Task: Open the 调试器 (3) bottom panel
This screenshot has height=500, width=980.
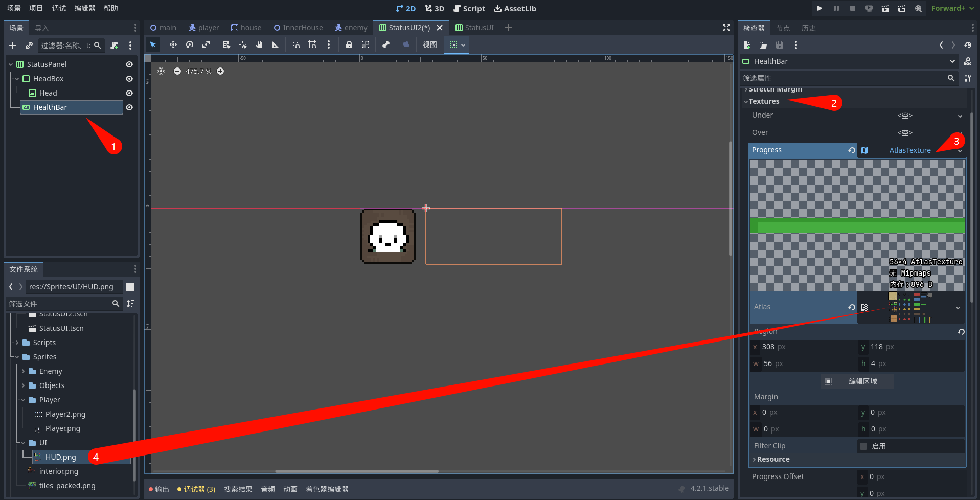Action: [196, 489]
